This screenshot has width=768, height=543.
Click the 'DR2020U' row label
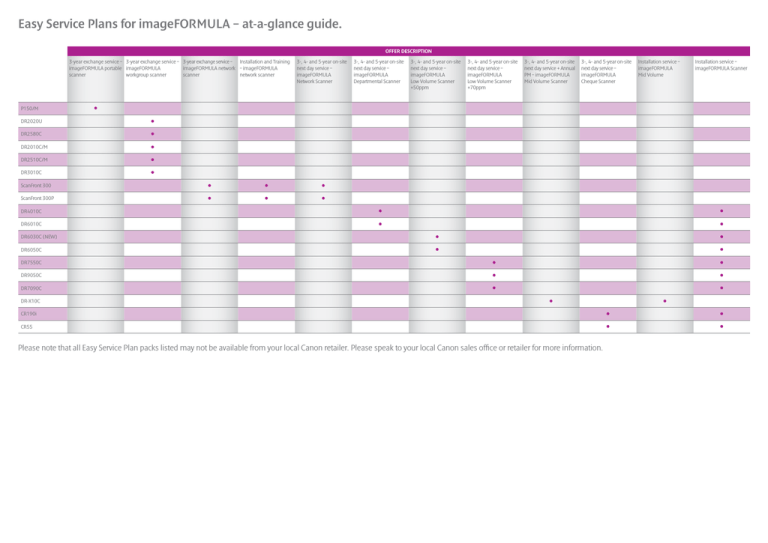coord(31,121)
